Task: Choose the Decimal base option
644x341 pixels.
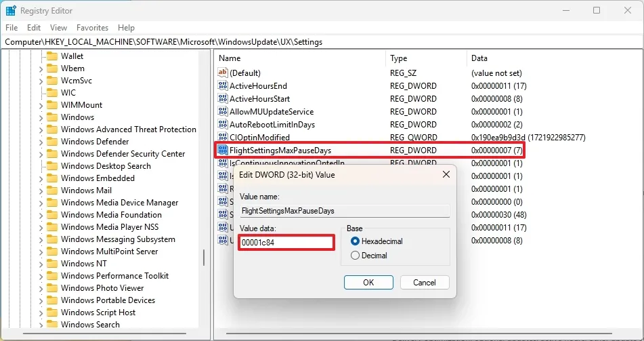Action: click(x=356, y=256)
